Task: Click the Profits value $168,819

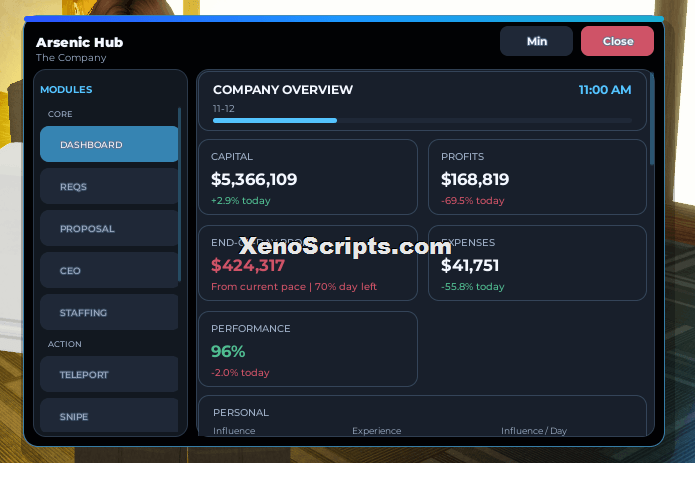Action: (475, 179)
